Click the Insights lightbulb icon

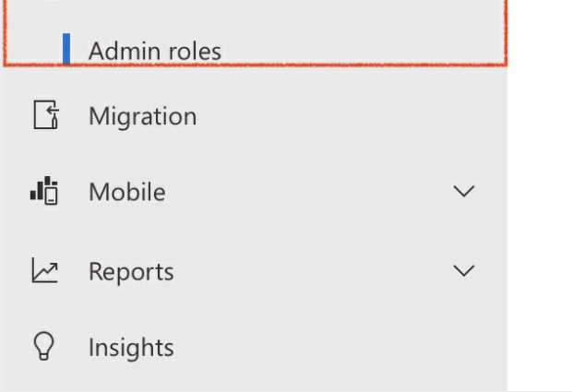pos(44,347)
